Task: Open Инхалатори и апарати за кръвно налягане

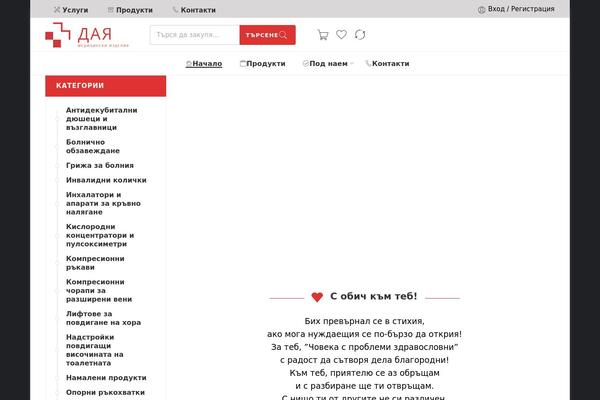Action: click(x=103, y=203)
